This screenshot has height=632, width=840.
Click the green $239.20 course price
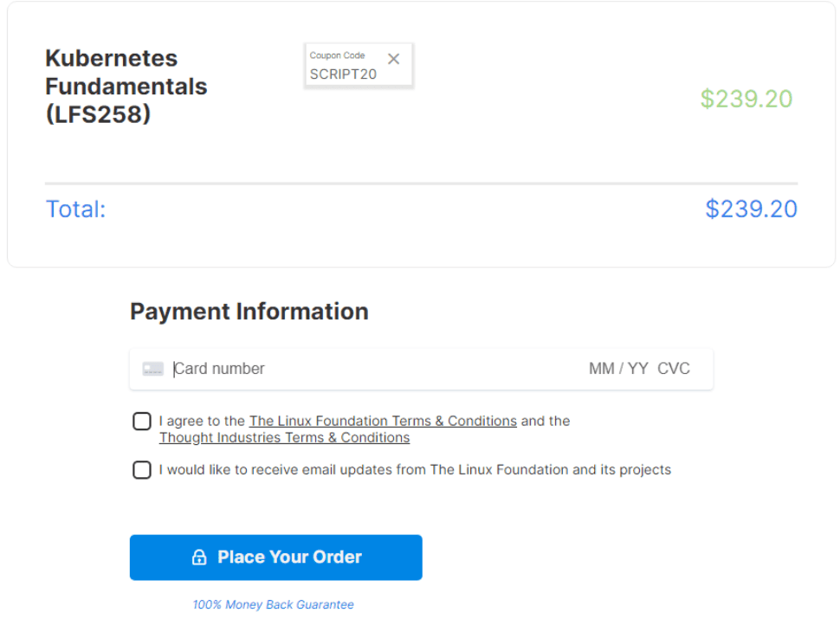[x=746, y=99]
